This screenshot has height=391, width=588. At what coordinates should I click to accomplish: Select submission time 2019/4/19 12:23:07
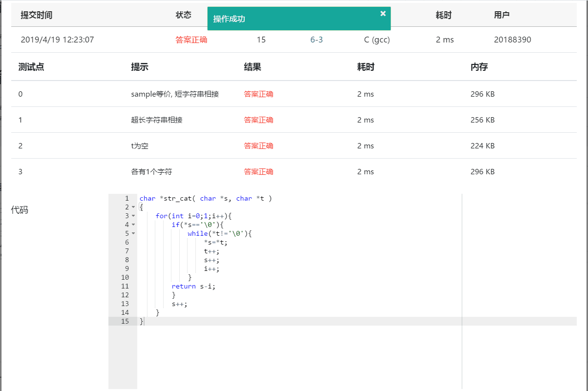57,40
